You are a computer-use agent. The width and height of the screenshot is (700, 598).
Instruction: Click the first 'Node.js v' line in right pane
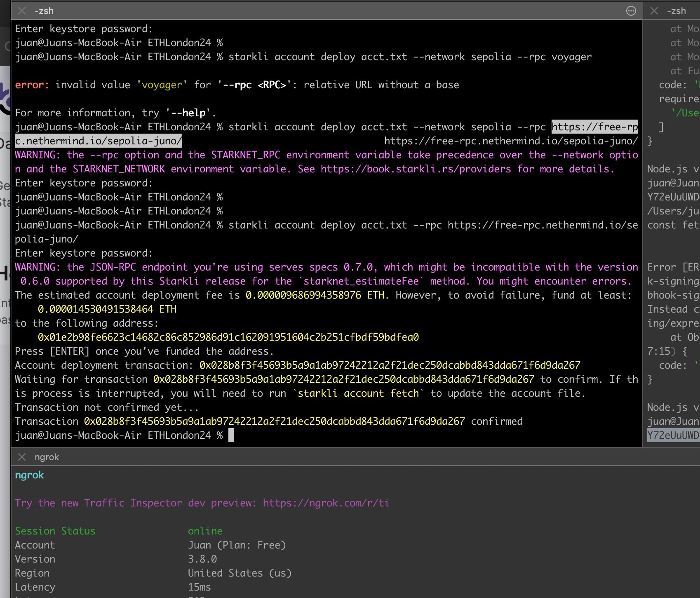[x=673, y=169]
